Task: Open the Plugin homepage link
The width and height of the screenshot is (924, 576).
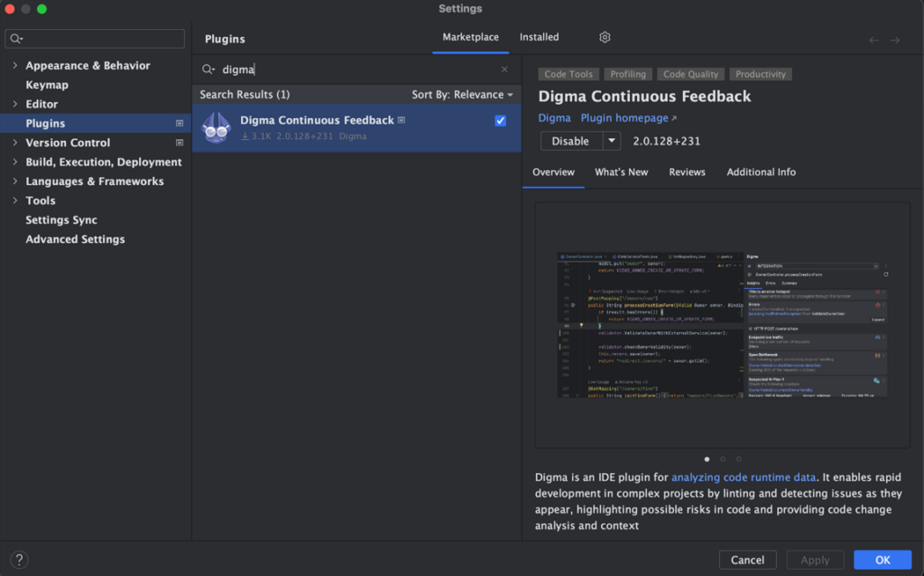Action: [x=624, y=118]
